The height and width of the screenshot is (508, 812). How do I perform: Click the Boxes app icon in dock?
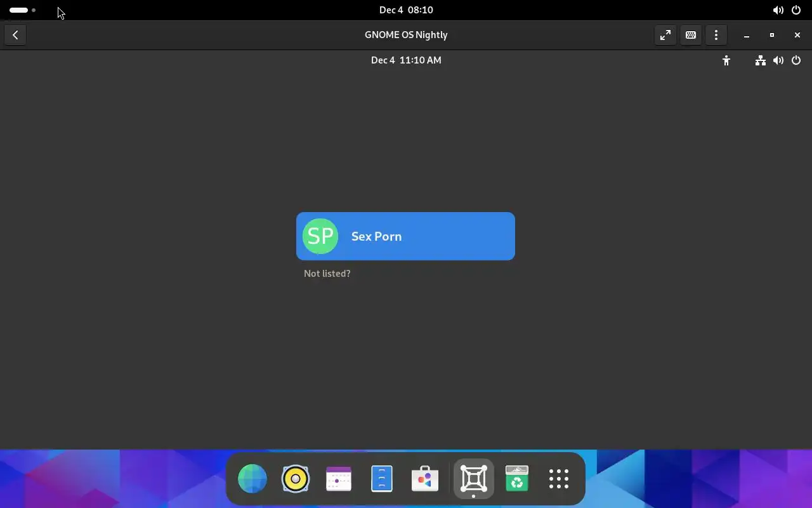[x=474, y=479]
